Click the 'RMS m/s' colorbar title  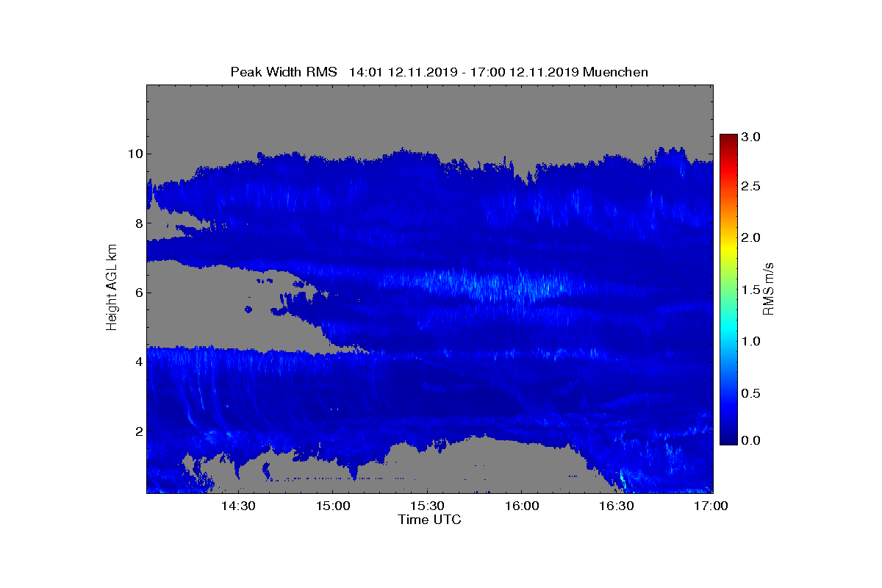[x=770, y=290]
